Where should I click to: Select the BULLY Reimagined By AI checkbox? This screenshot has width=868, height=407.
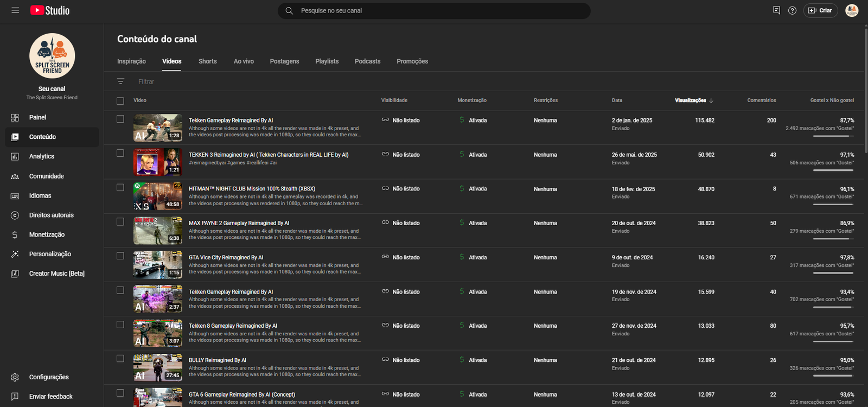pos(120,359)
